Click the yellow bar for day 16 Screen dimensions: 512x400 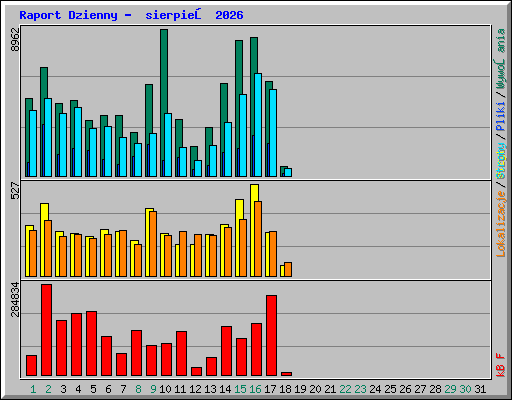pos(254,193)
